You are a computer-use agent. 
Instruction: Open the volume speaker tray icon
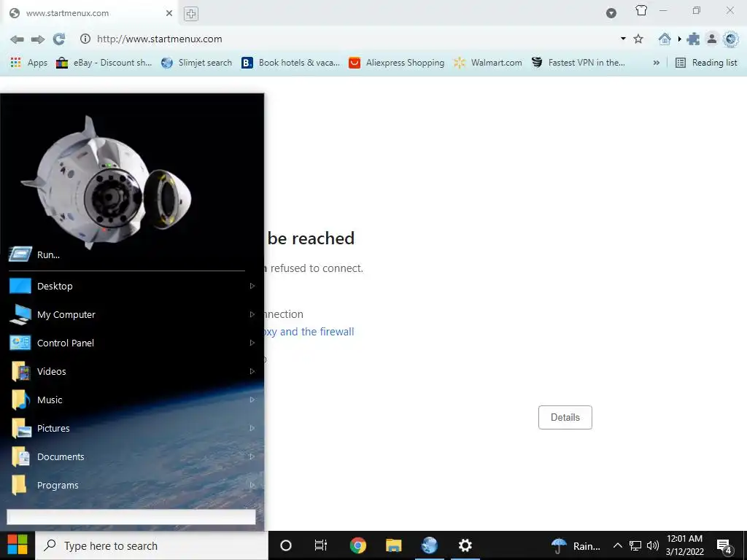coord(653,545)
